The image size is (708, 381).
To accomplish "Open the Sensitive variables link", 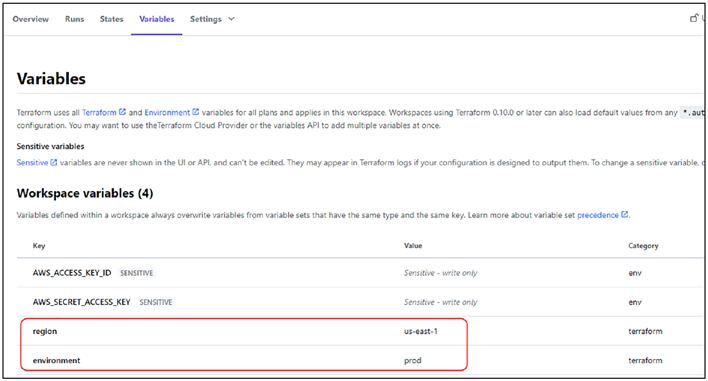I will pyautogui.click(x=33, y=163).
